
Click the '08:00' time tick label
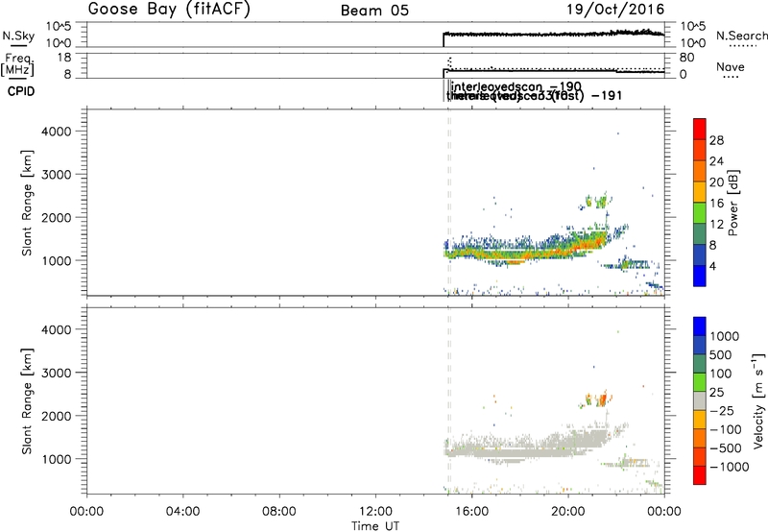coord(279,512)
